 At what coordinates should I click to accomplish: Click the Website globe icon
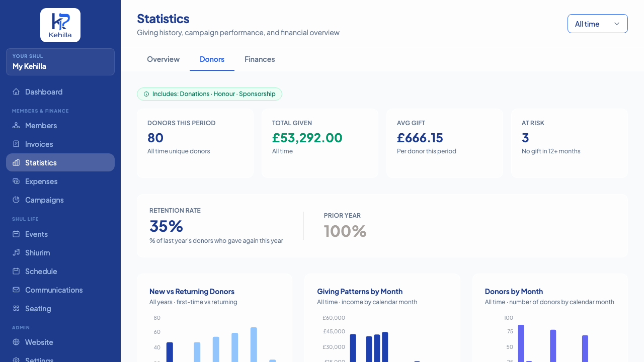16,342
